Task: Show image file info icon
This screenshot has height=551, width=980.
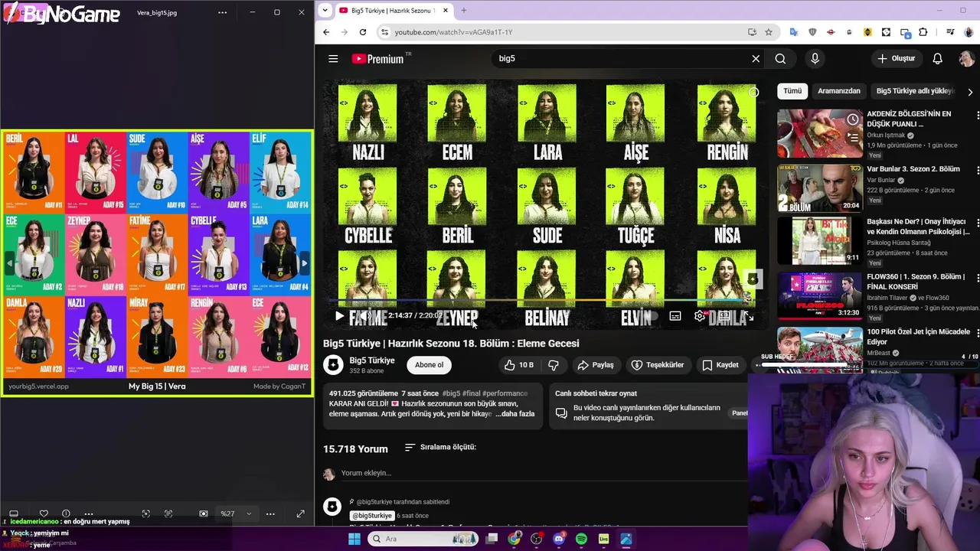Action: (66, 514)
